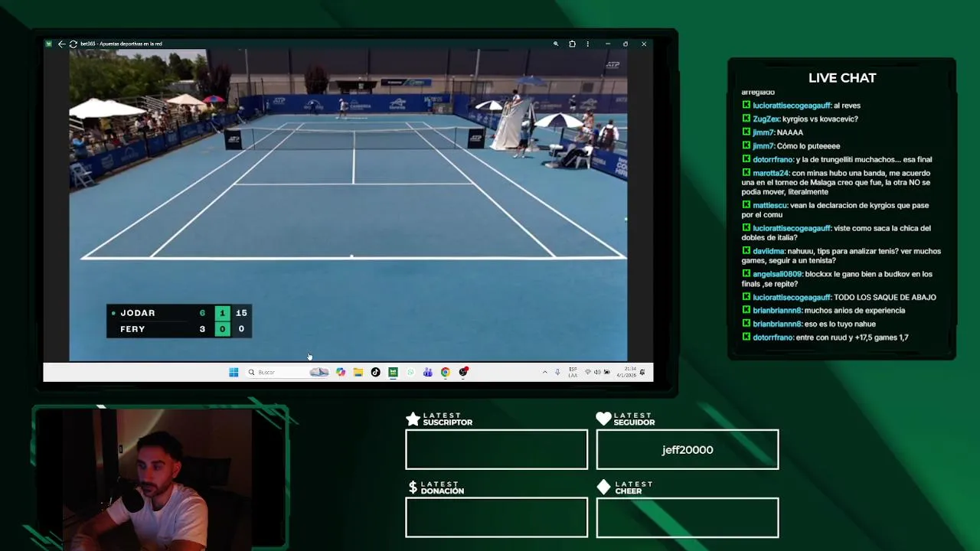Open Microsoft Teams from the taskbar

[x=427, y=372]
